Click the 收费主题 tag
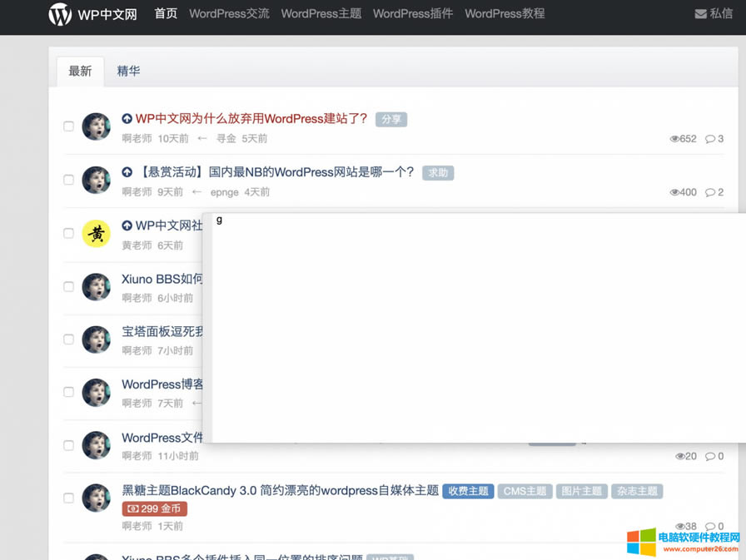Screen dimensions: 746x560 pos(468,491)
